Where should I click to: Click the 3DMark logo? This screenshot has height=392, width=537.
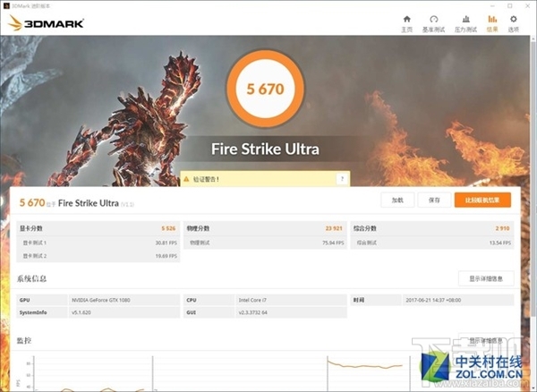click(47, 23)
